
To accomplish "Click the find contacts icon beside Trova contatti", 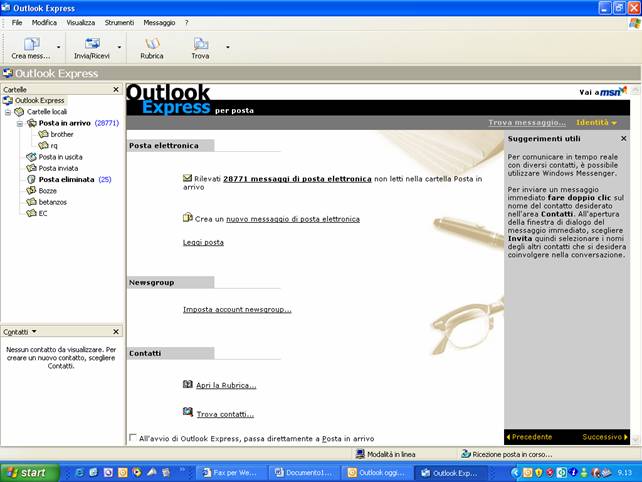I will point(188,412).
